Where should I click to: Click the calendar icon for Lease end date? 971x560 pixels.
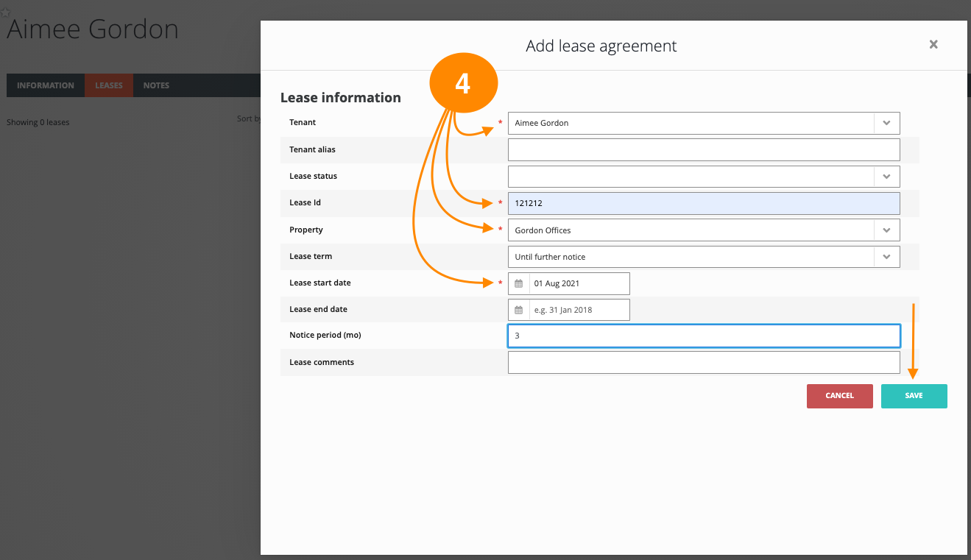(x=518, y=310)
